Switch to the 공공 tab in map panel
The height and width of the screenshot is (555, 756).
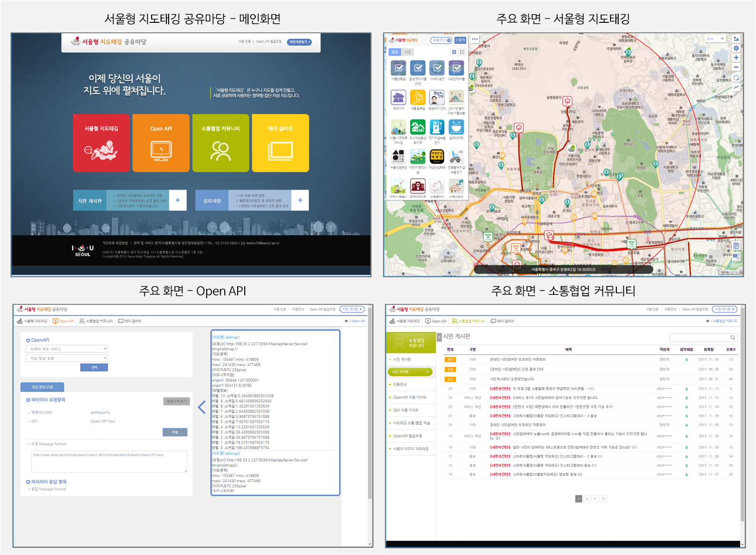395,52
